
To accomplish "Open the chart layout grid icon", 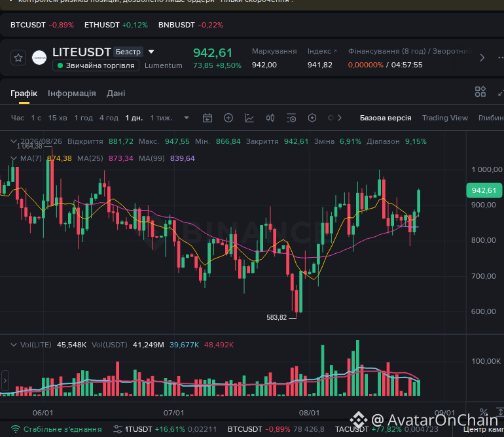I will click(x=480, y=92).
